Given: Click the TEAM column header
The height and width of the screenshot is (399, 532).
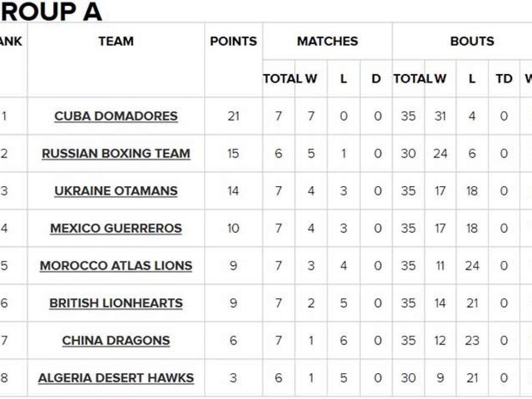Looking at the screenshot, I should point(116,41).
